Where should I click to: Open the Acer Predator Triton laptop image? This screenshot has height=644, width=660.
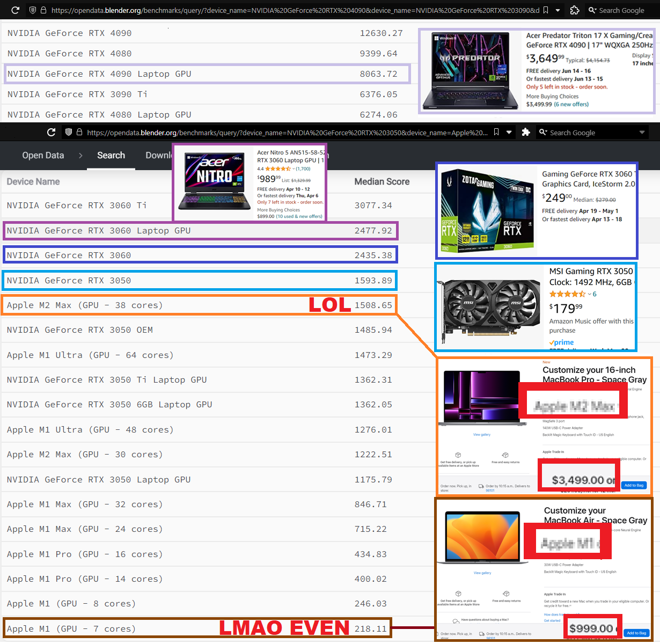pos(471,71)
